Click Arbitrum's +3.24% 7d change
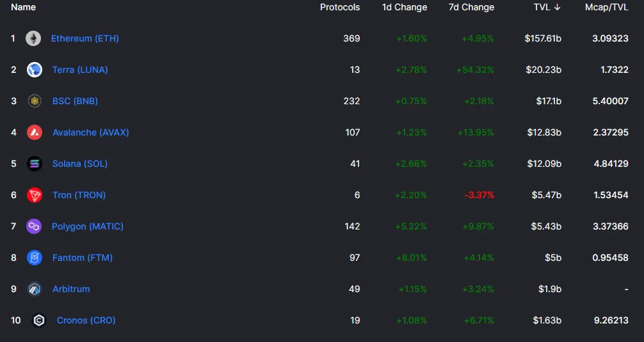The image size is (644, 342). (478, 289)
